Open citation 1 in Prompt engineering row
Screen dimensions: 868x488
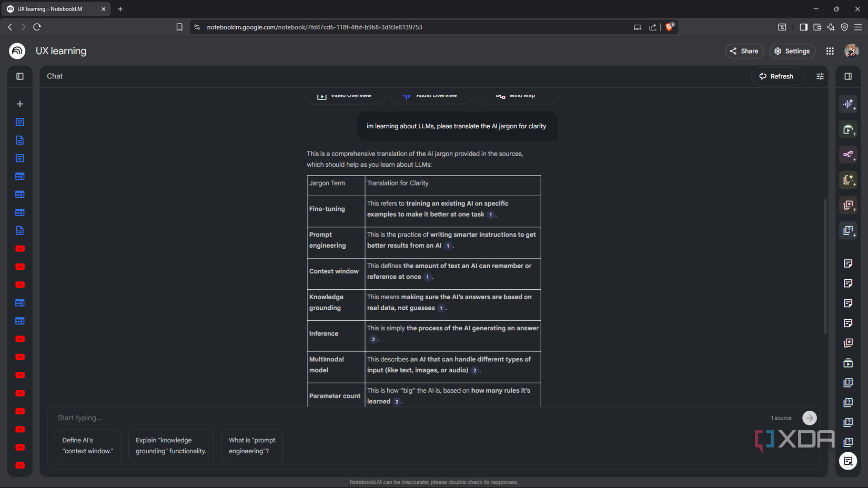point(448,246)
